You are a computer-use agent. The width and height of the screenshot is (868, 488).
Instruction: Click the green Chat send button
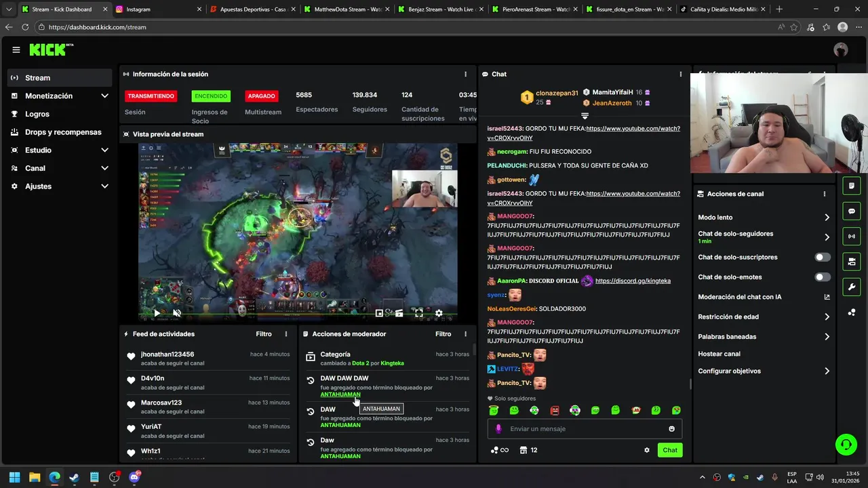pyautogui.click(x=670, y=450)
